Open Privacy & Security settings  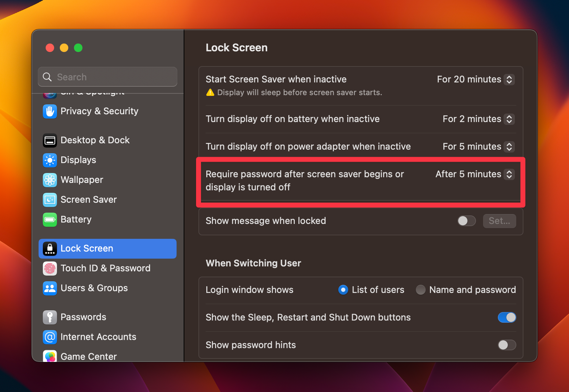coord(50,111)
